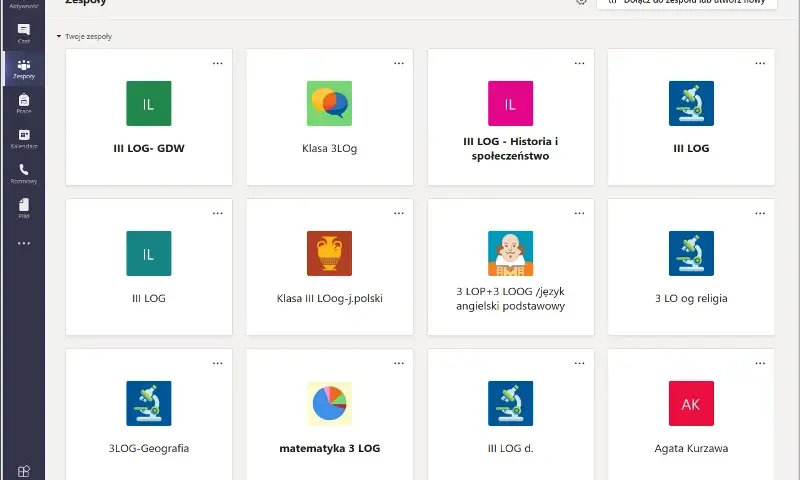Open more options for III LOG d.

[579, 363]
